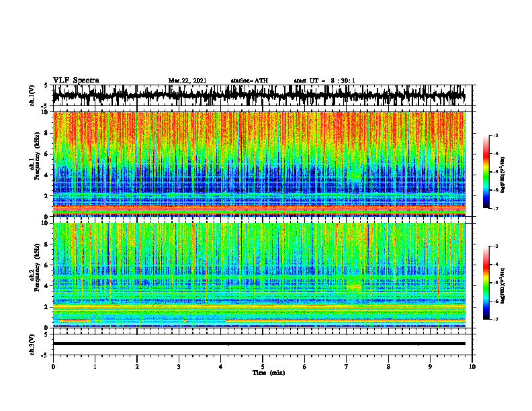Click the ch.2 "Frequency (kHz)" axis label
This screenshot has height=411, width=532.
pos(37,267)
